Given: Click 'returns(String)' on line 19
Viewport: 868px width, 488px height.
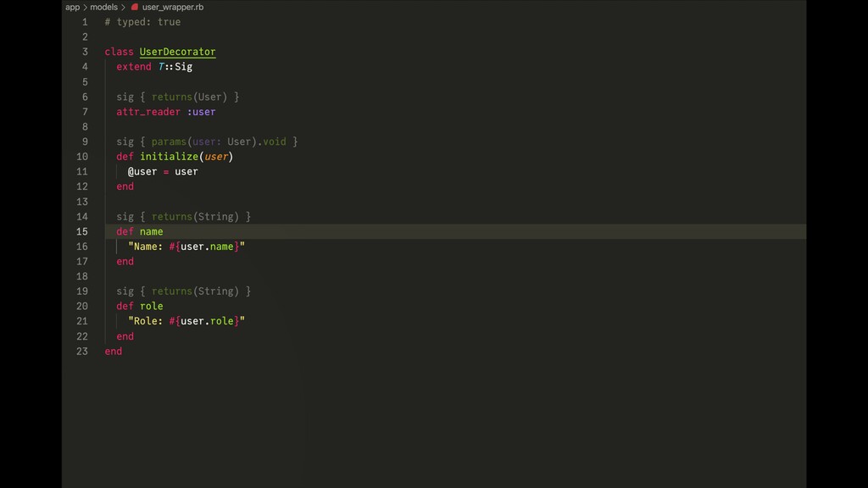Looking at the screenshot, I should tap(195, 291).
